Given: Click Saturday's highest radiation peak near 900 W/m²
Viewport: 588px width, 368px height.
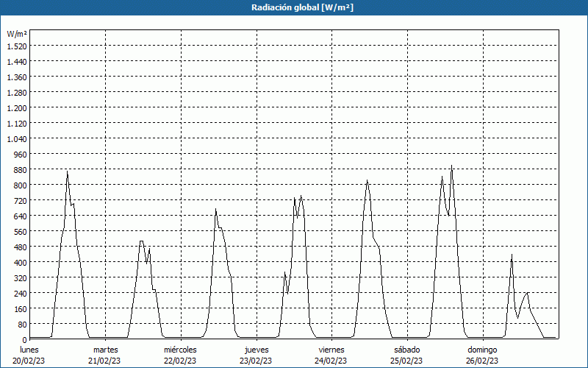Looking at the screenshot, I should point(451,166).
